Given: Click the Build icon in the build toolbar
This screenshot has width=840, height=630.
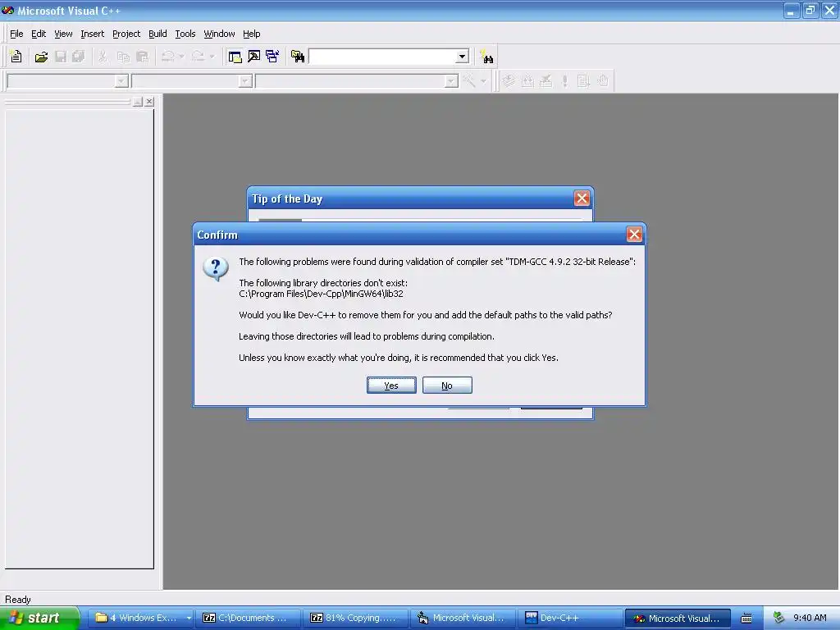Looking at the screenshot, I should pyautogui.click(x=527, y=81).
